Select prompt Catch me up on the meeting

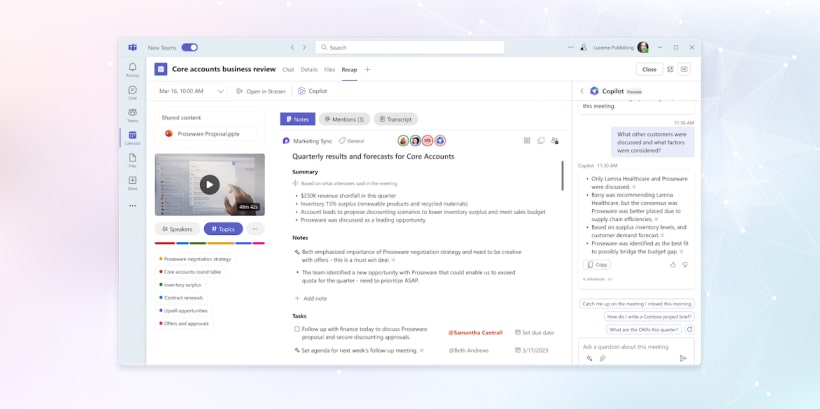[x=637, y=303]
